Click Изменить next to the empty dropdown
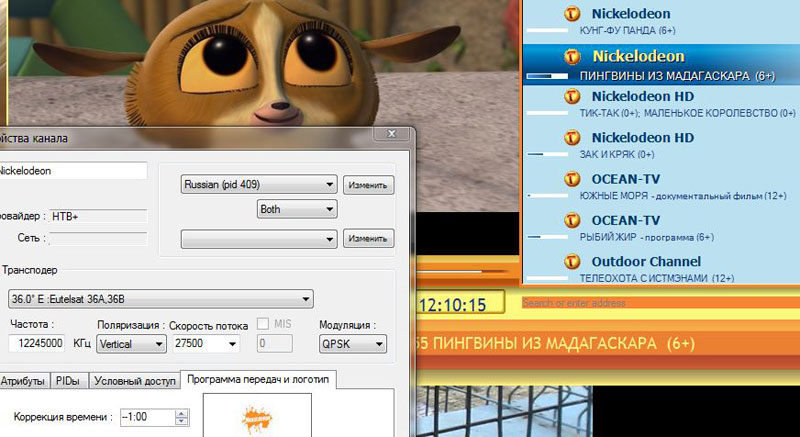 [369, 238]
